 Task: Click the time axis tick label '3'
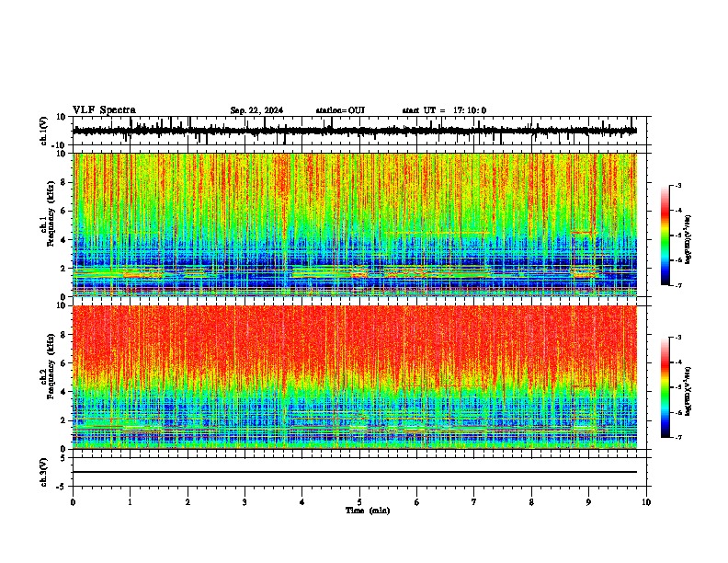pyautogui.click(x=245, y=502)
